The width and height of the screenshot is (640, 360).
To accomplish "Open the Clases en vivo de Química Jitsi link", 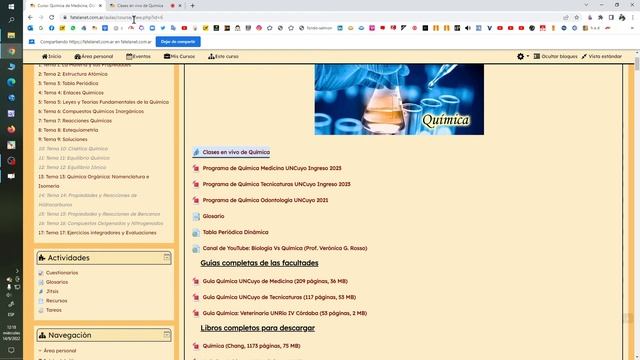I will point(236,152).
